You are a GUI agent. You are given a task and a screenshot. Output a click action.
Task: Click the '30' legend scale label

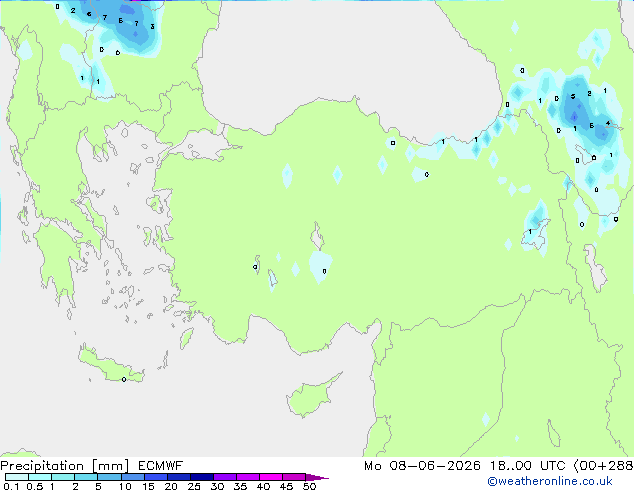217,486
